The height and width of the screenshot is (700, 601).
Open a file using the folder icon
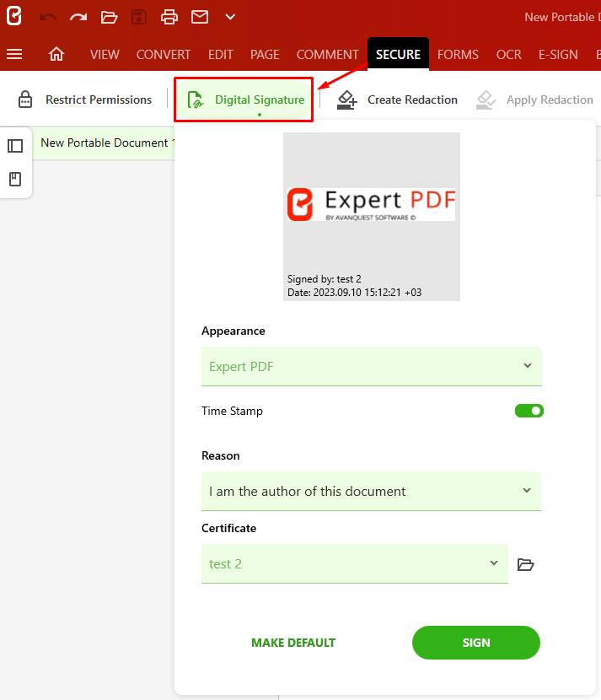pos(109,18)
